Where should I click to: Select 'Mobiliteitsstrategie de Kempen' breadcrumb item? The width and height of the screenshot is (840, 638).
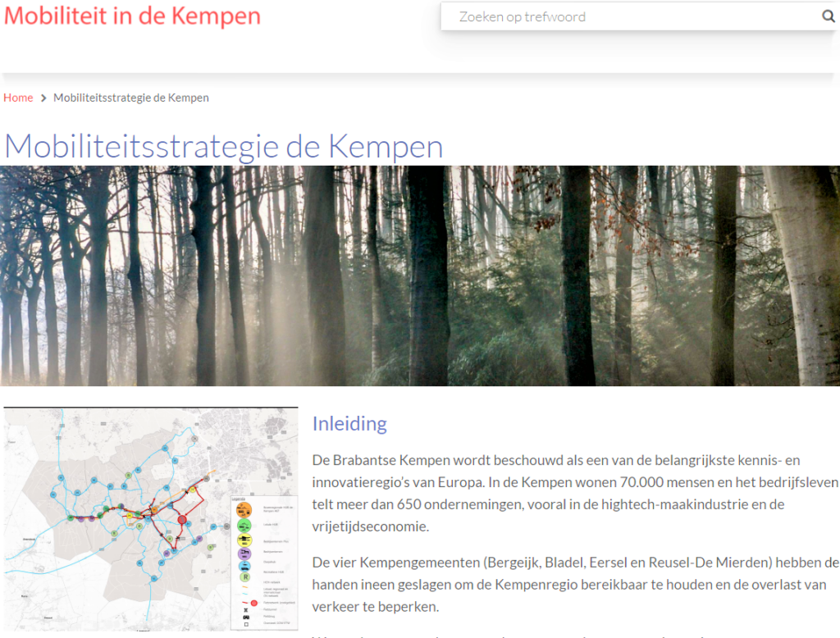(131, 98)
